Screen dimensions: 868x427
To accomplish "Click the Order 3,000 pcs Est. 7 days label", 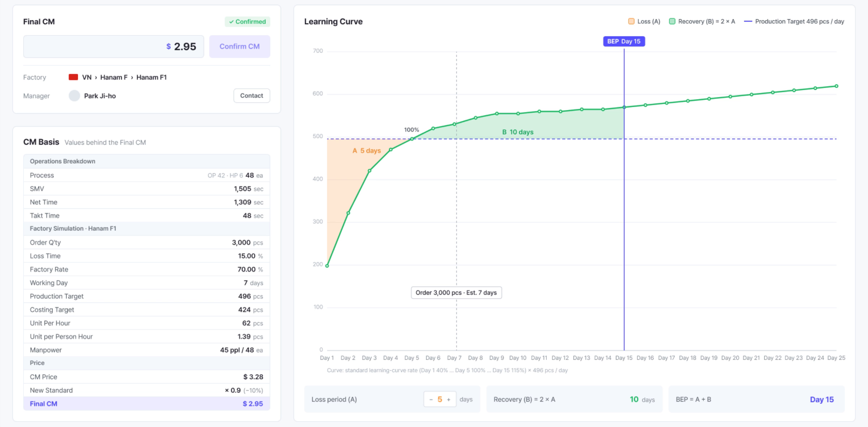I will (456, 292).
